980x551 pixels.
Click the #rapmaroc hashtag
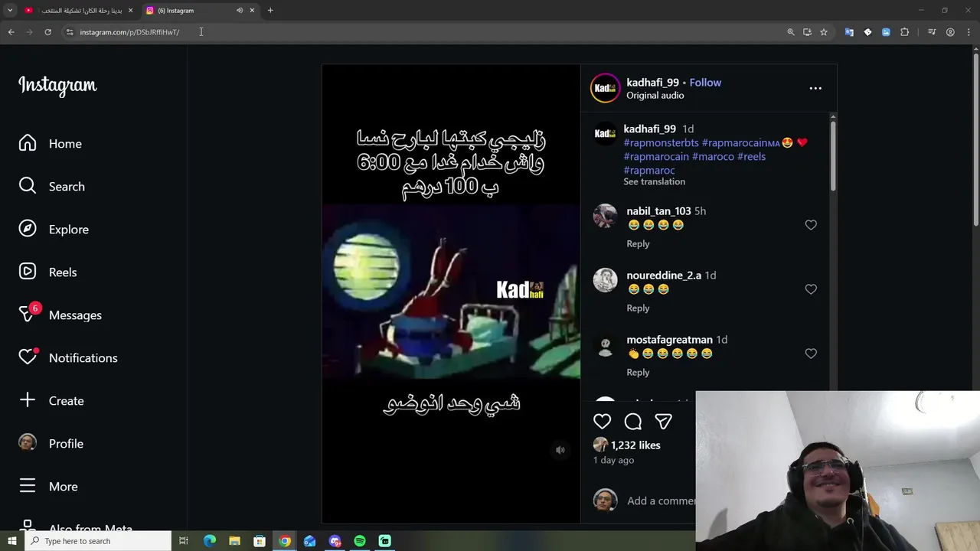pos(649,171)
